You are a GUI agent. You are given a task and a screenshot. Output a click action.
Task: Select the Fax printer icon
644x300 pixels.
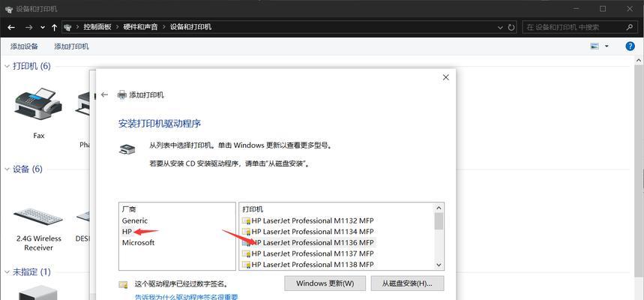[38, 103]
